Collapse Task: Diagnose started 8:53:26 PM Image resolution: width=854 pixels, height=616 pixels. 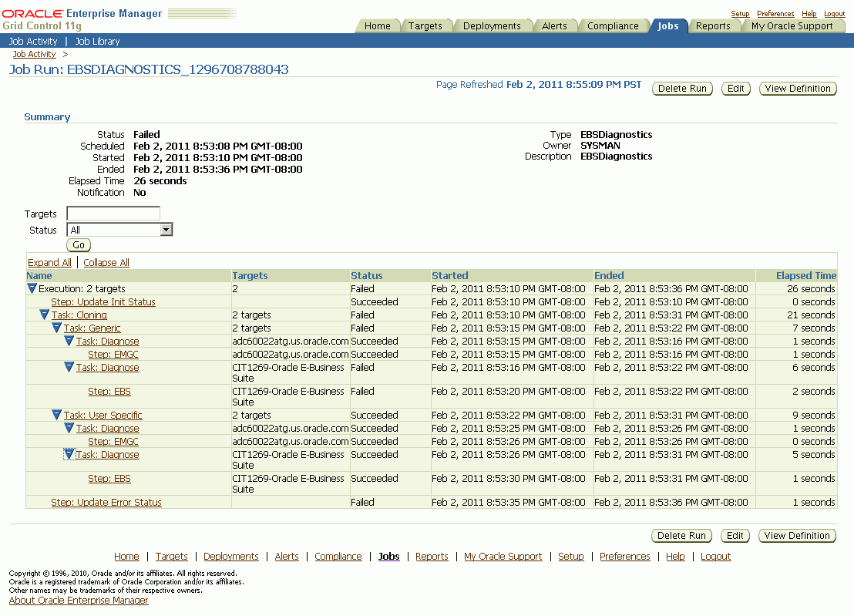(69, 454)
